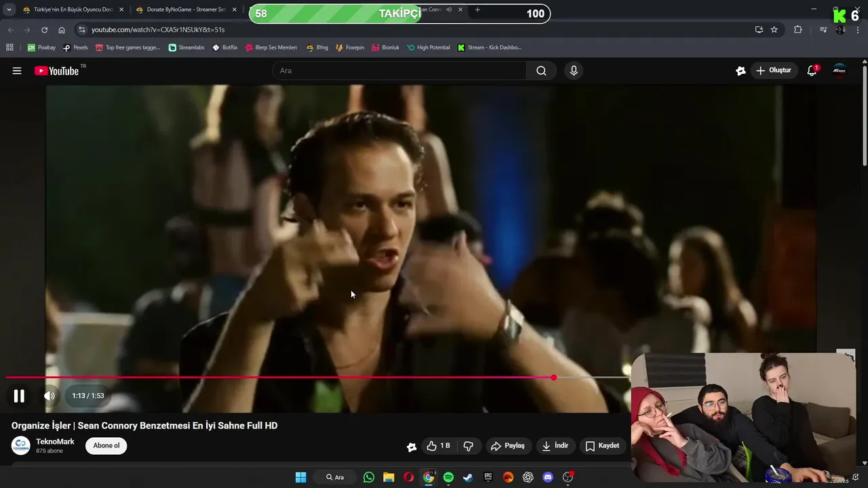This screenshot has height=488, width=868.
Task: Open a new browser tab with plus
Action: 477,9
